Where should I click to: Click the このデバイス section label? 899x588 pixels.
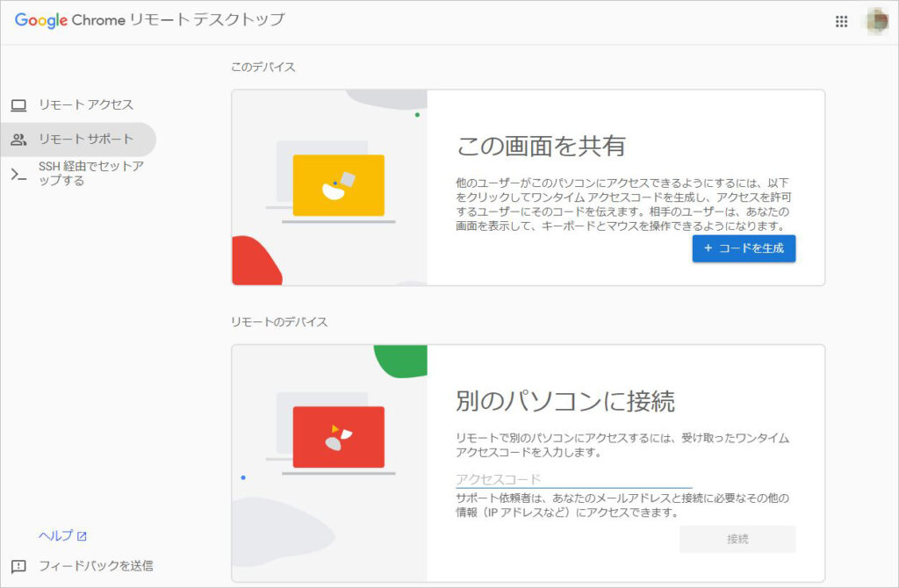click(263, 67)
